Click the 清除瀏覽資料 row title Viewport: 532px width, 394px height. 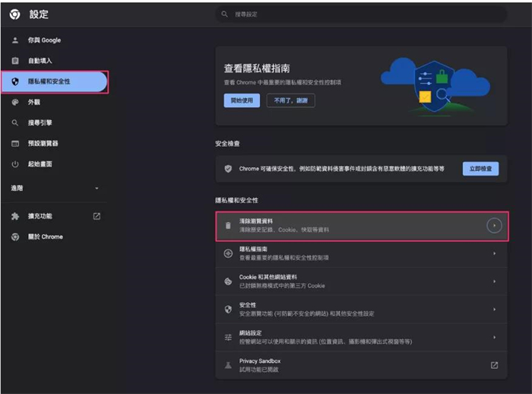(256, 221)
